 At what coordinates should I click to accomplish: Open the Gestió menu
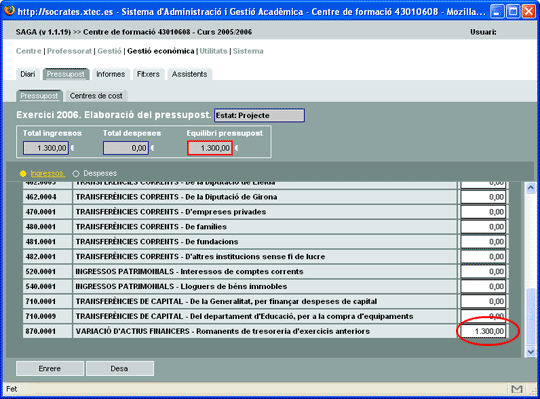point(109,51)
